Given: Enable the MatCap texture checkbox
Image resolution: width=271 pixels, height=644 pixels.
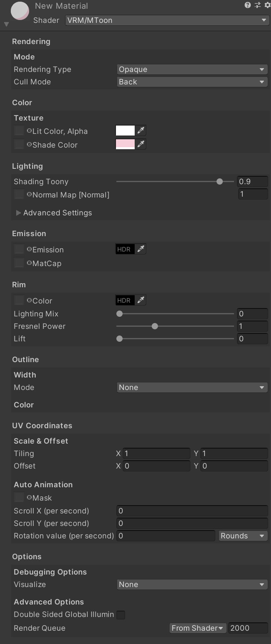Looking at the screenshot, I should click(19, 263).
